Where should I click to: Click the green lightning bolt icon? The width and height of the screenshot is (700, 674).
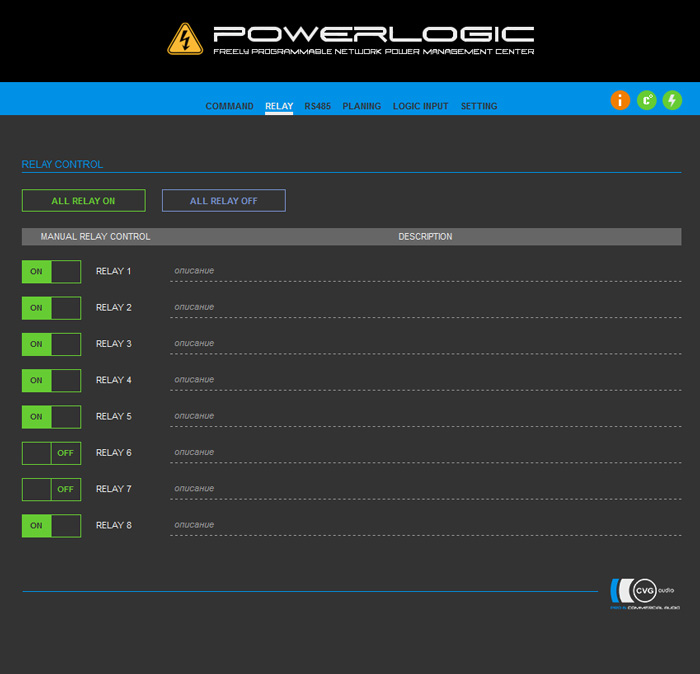click(x=672, y=100)
